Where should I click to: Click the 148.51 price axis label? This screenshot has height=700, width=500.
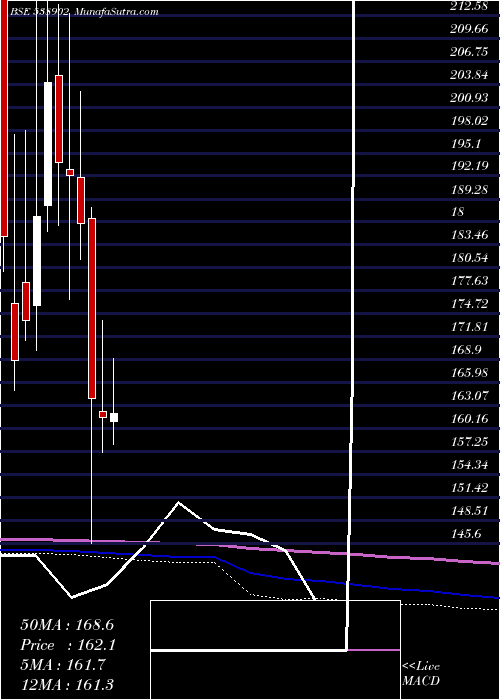pos(471,510)
